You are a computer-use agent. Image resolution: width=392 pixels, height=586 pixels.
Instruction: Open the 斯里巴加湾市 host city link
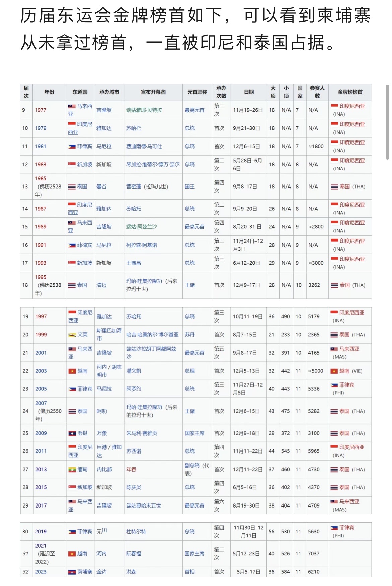coord(109,334)
